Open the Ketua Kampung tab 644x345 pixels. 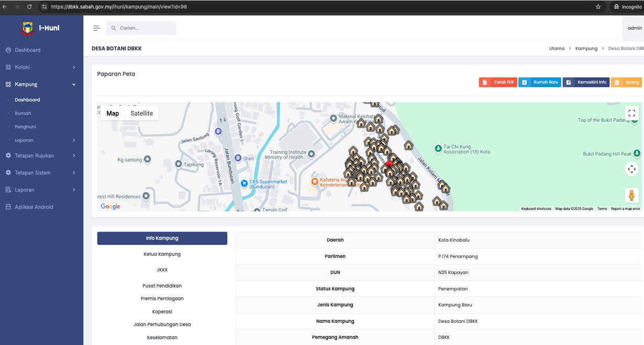162,254
